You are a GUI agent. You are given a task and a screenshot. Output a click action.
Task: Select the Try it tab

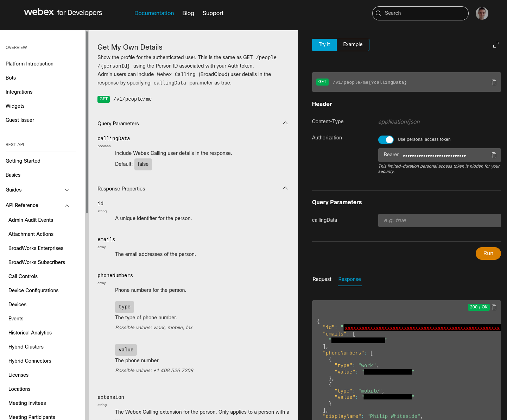coord(324,45)
